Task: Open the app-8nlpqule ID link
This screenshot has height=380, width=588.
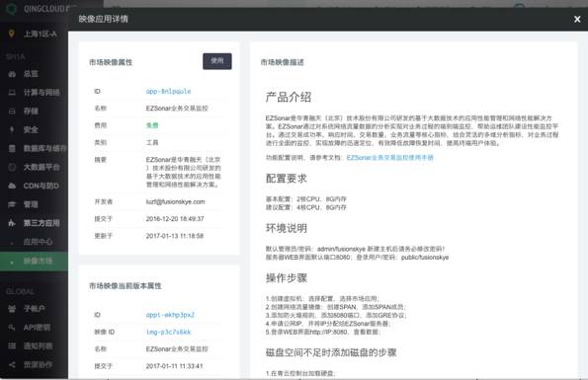Action: pyautogui.click(x=168, y=92)
